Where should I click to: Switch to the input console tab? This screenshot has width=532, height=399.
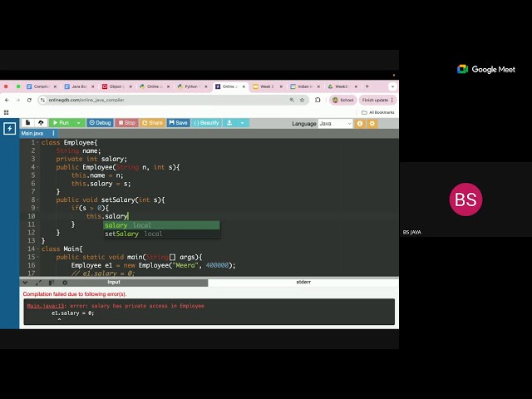[x=114, y=283]
